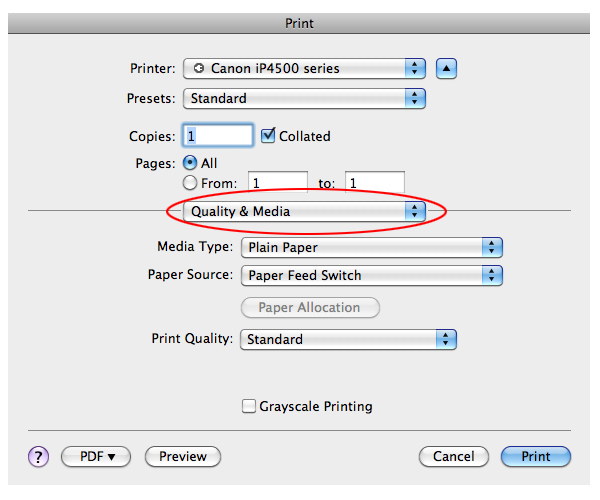The image size is (600, 500).
Task: Click the Cancel button
Action: coord(454,456)
